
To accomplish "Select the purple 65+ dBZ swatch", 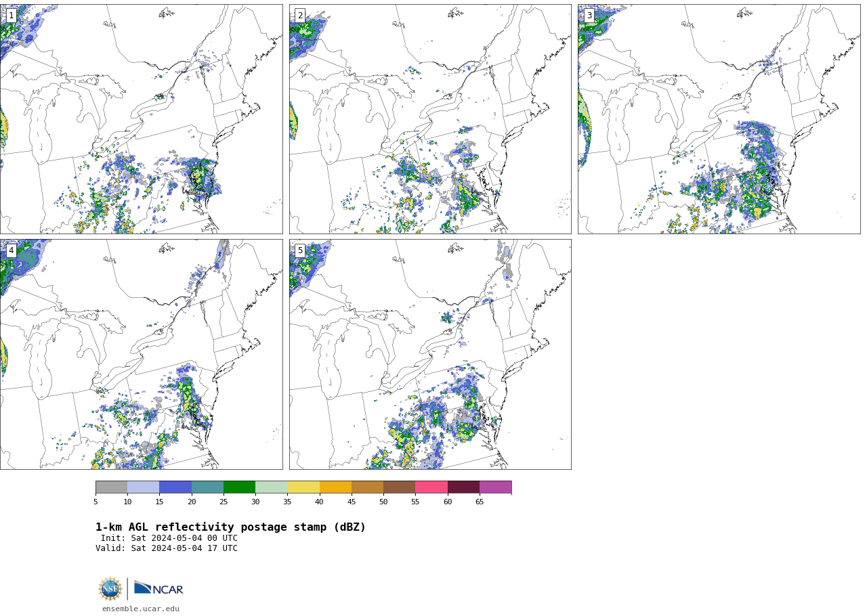I will (x=495, y=487).
